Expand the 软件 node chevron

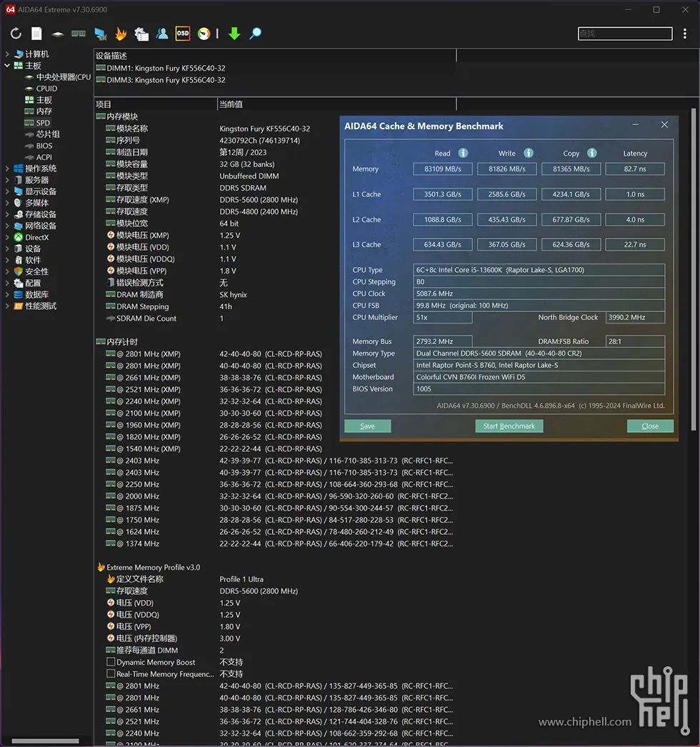(7, 260)
